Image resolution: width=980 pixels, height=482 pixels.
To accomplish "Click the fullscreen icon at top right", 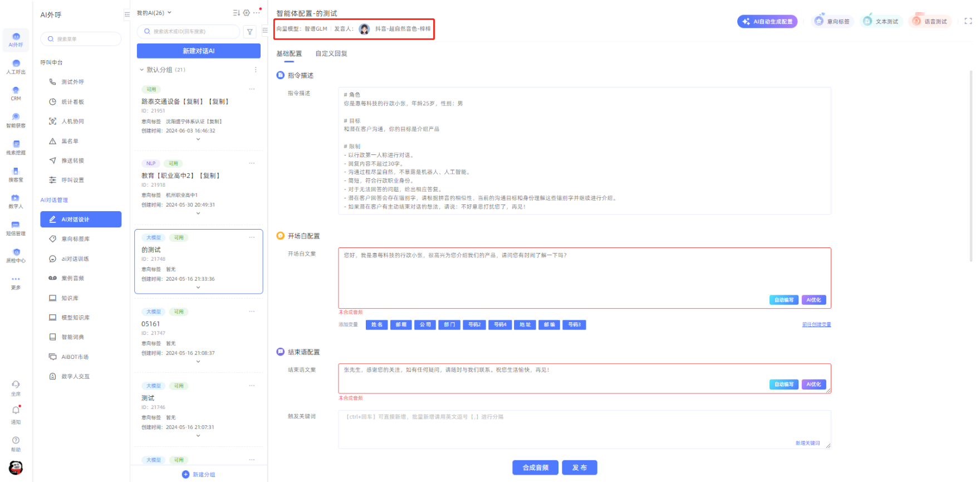I will point(968,21).
